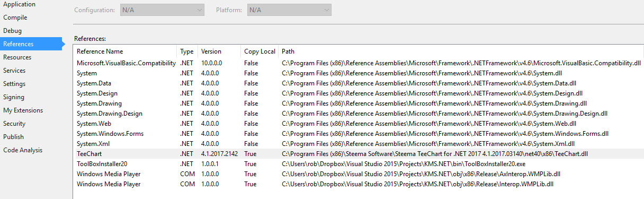Select Windows Media Player Interop.WMPLib.dll path row
Image resolution: width=644 pixels, height=199 pixels.
359,184
